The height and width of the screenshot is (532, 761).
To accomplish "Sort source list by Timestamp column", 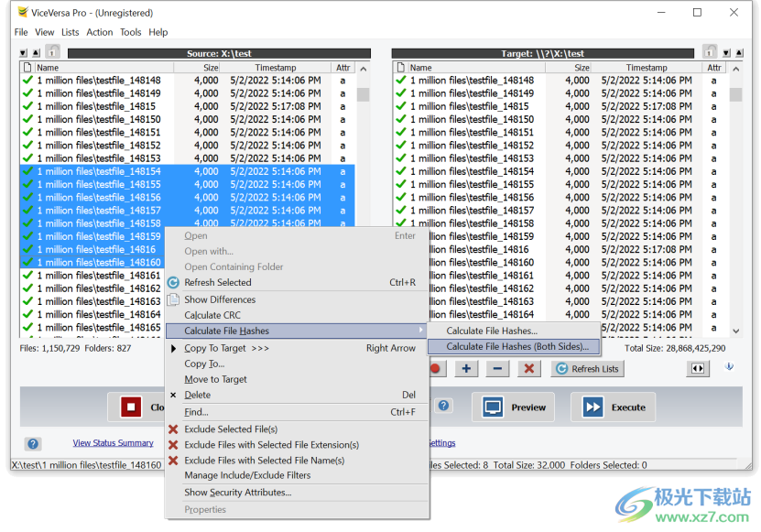I will coord(276,68).
